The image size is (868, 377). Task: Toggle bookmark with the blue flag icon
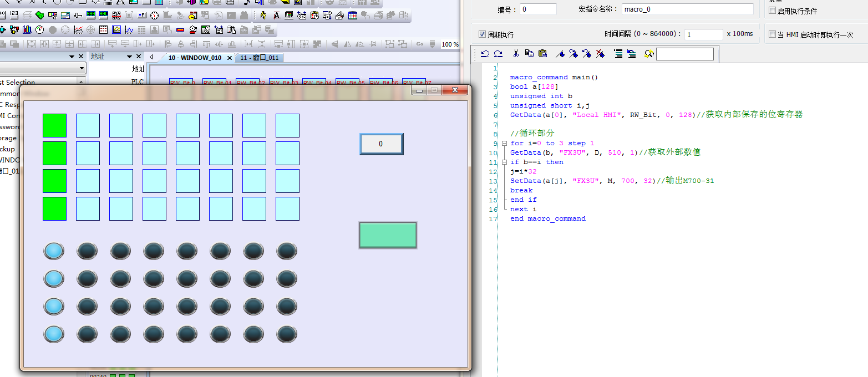560,54
